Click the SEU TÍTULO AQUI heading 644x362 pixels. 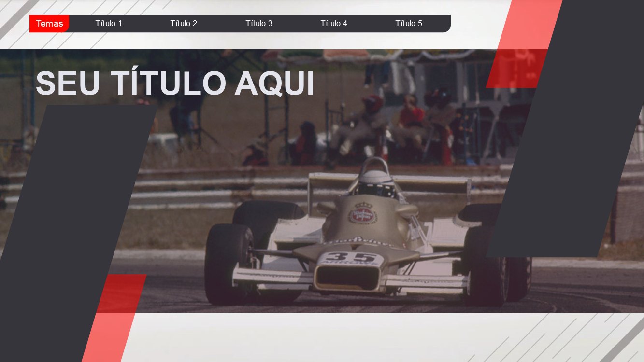coord(175,84)
